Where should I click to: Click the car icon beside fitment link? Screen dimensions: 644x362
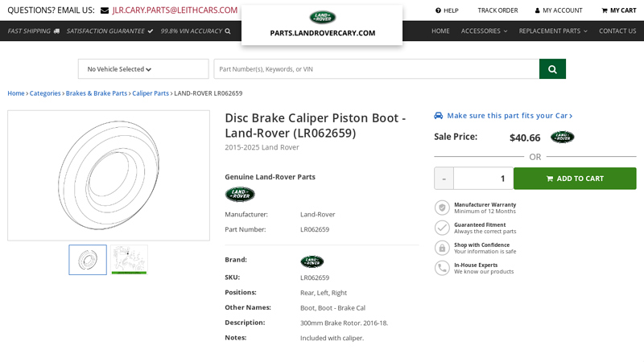[438, 116]
